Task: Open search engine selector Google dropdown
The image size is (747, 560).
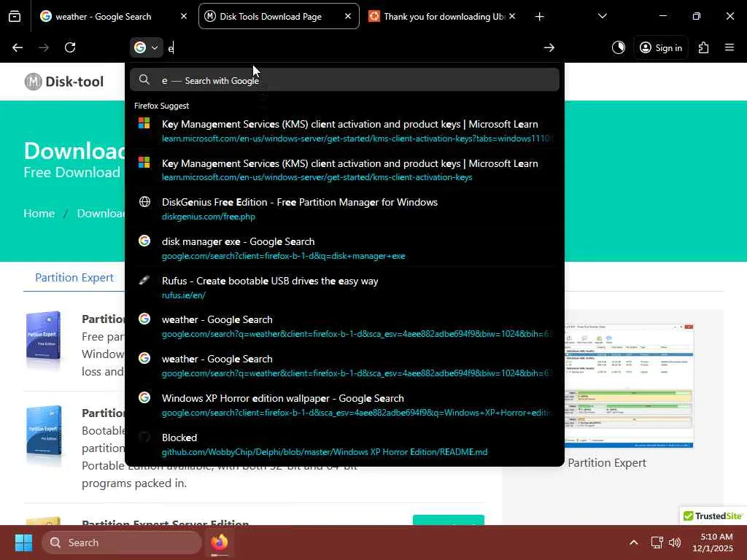Action: (146, 47)
